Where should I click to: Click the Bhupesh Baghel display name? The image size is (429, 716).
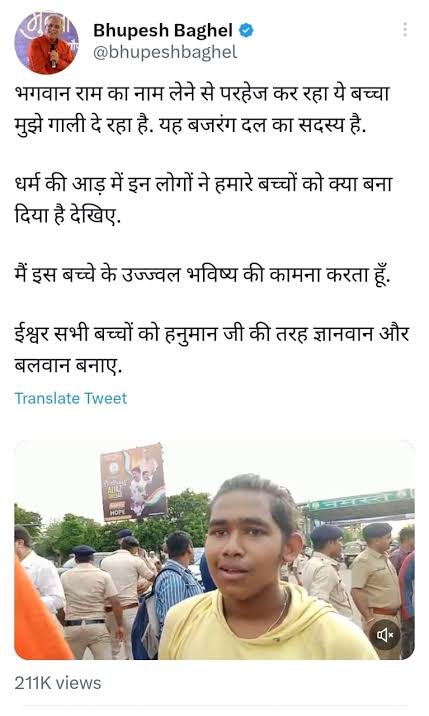[x=163, y=31]
